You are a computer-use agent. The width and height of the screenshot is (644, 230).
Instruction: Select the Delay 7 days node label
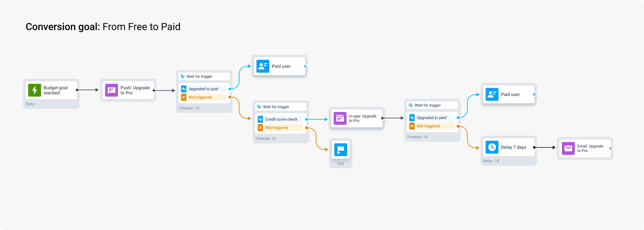(513, 147)
